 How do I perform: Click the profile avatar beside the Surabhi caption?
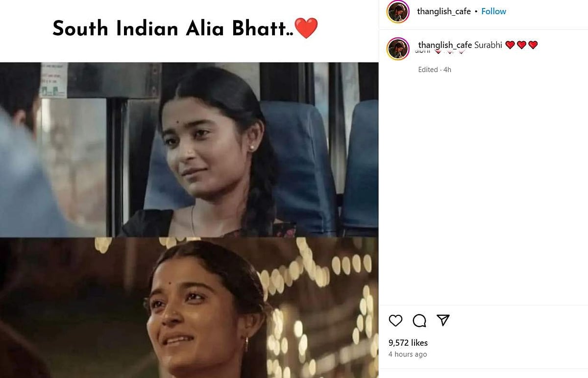click(398, 49)
